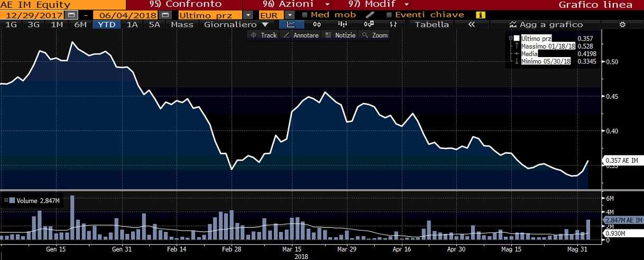Image resolution: width=644 pixels, height=260 pixels.
Task: Select the 1G time range tab
Action: [11, 24]
